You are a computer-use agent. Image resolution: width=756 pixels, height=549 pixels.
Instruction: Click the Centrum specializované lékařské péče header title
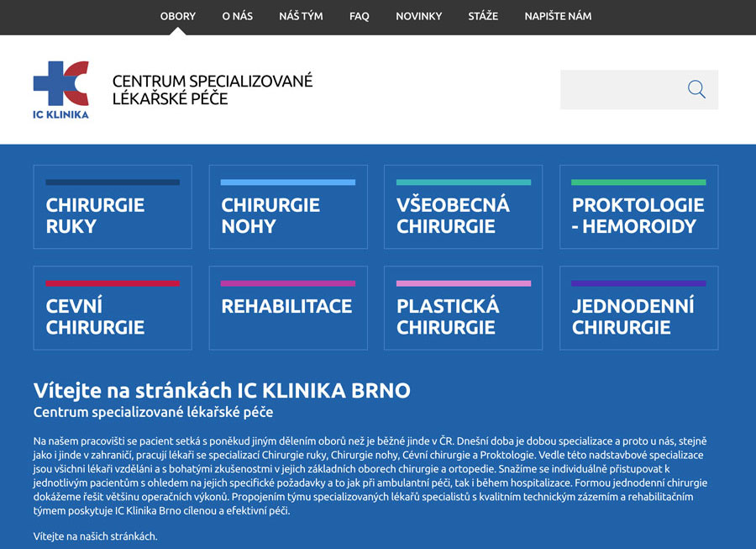pyautogui.click(x=213, y=90)
